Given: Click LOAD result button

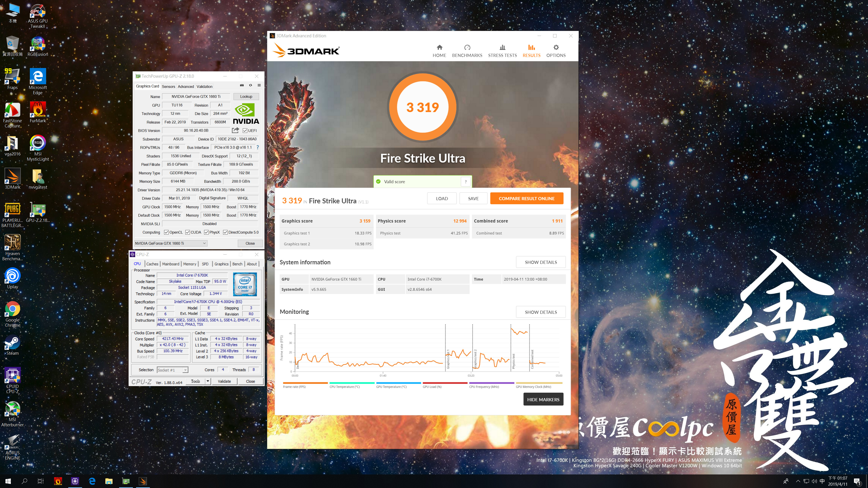Looking at the screenshot, I should 441,198.
